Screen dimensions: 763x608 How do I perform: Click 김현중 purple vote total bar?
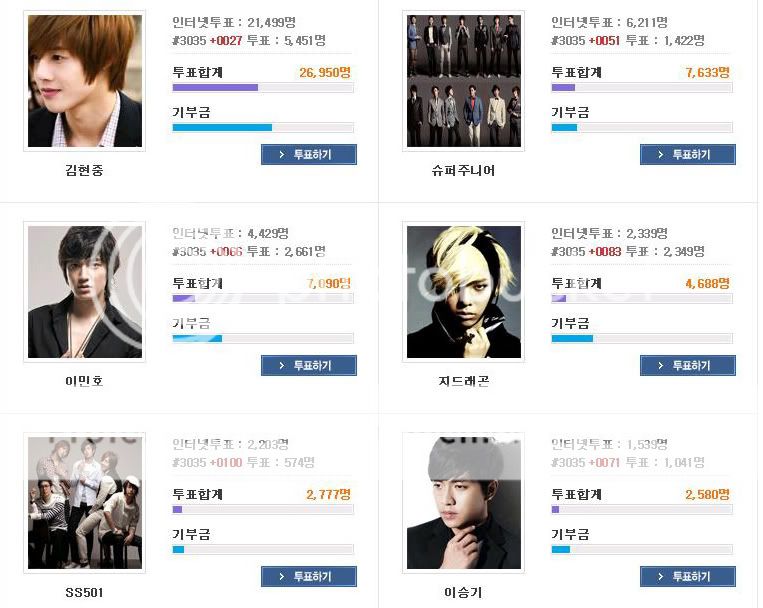tap(263, 88)
